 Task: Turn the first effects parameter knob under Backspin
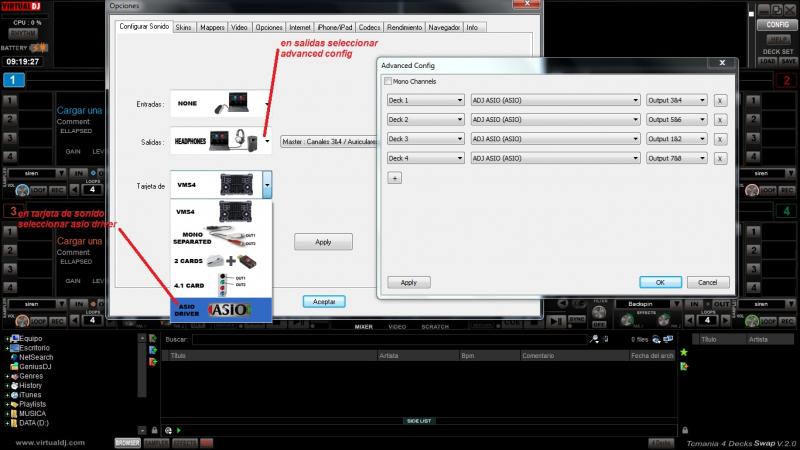(628, 320)
